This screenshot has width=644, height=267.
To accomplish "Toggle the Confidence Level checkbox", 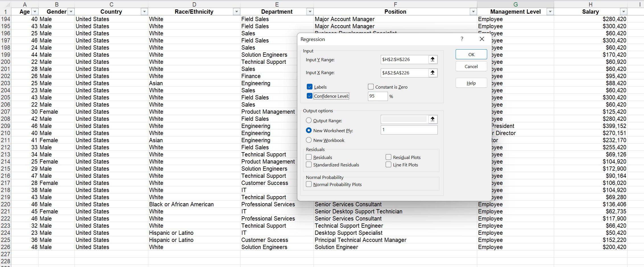I will point(310,96).
